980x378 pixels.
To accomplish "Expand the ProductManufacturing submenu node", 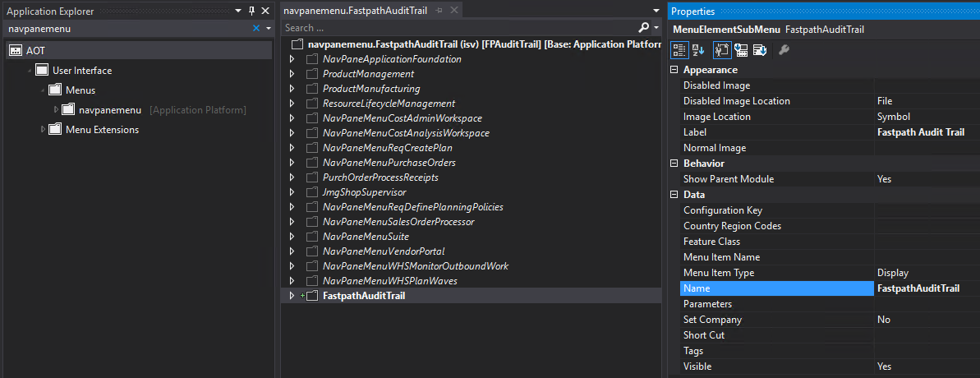I will click(x=292, y=89).
